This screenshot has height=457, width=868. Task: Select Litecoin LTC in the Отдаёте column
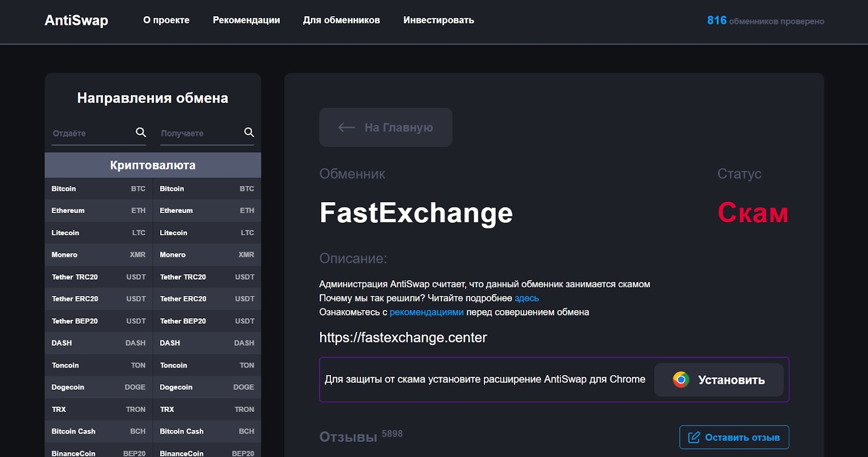[99, 233]
